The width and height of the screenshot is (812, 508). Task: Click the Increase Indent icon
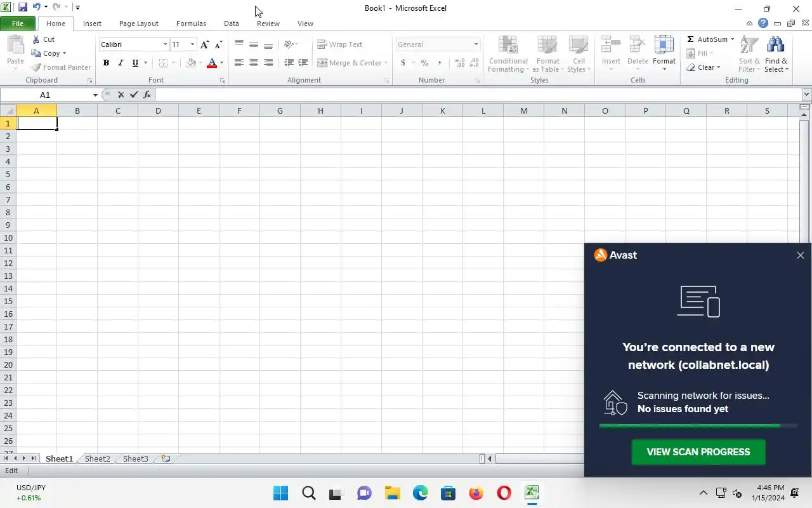coord(303,63)
